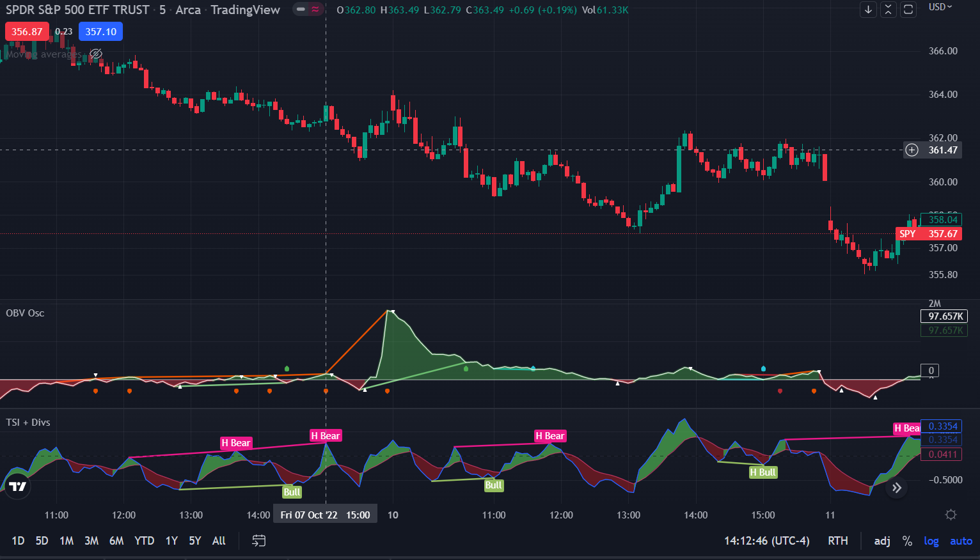Viewport: 980px width, 560px height.
Task: Select the 5Y time range
Action: [x=195, y=541]
